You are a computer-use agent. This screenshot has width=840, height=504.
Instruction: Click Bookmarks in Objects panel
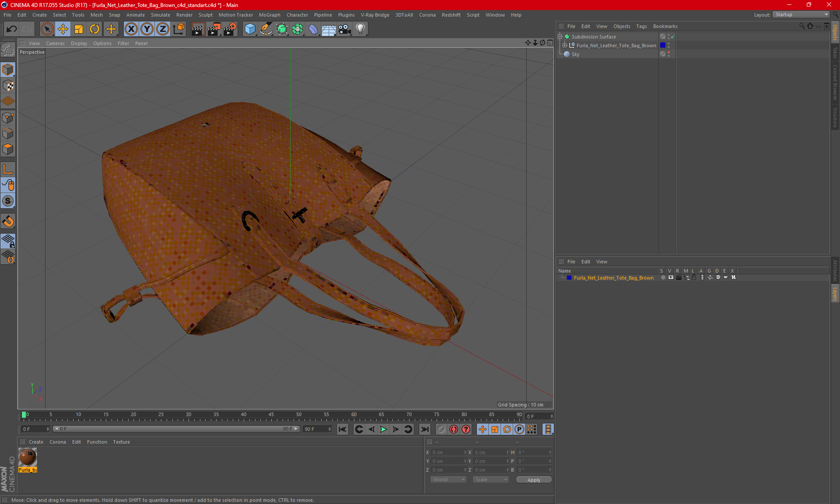[665, 26]
